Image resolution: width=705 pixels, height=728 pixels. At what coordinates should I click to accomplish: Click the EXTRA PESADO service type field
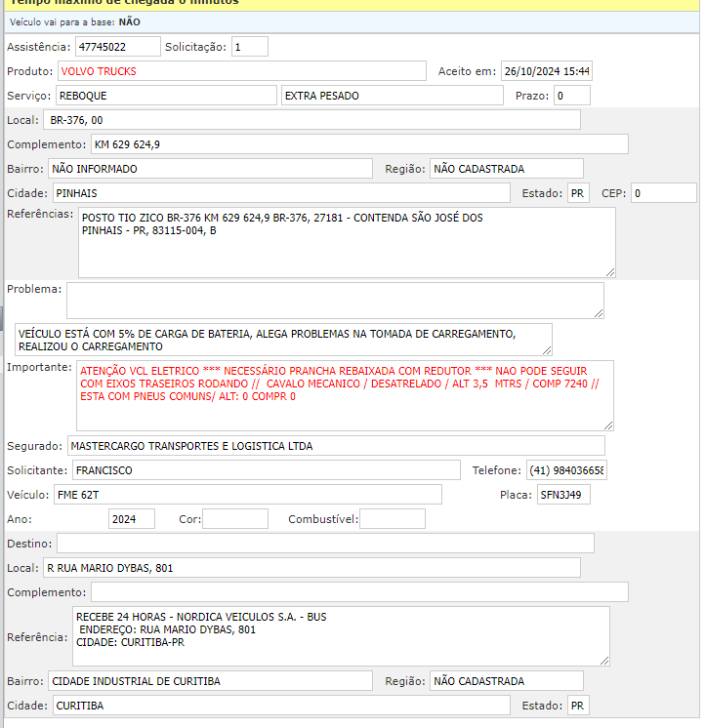(x=393, y=96)
